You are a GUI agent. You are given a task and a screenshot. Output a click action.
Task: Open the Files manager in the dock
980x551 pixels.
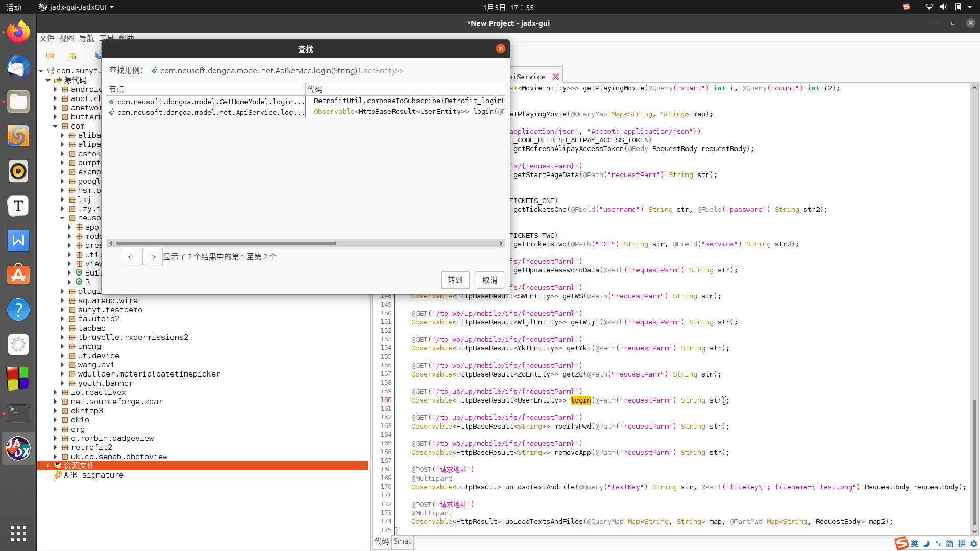(18, 102)
